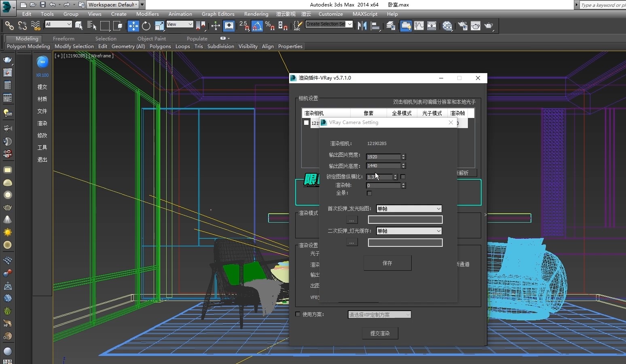Click the Select and Manipulate icon
626x364 pixels.
tap(216, 26)
